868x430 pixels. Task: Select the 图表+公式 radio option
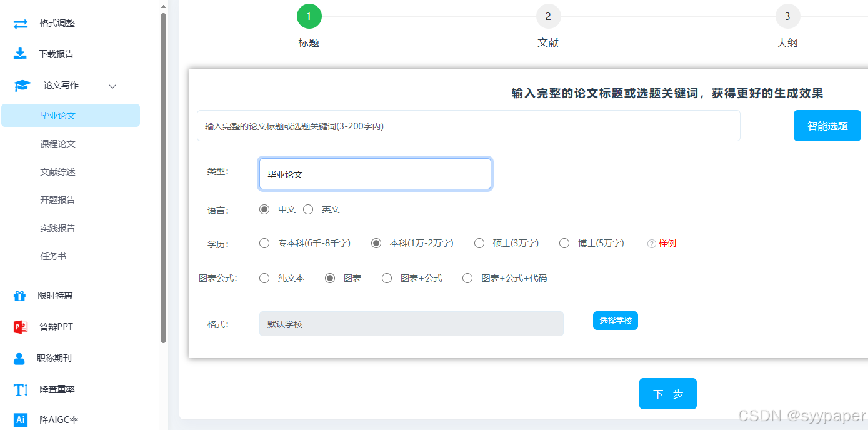[387, 278]
